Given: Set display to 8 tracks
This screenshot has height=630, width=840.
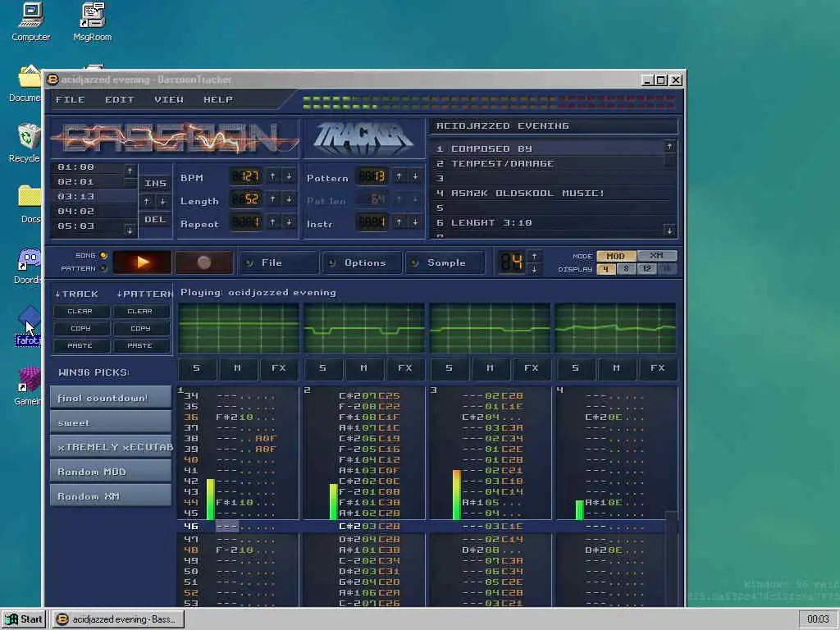Looking at the screenshot, I should [x=626, y=269].
